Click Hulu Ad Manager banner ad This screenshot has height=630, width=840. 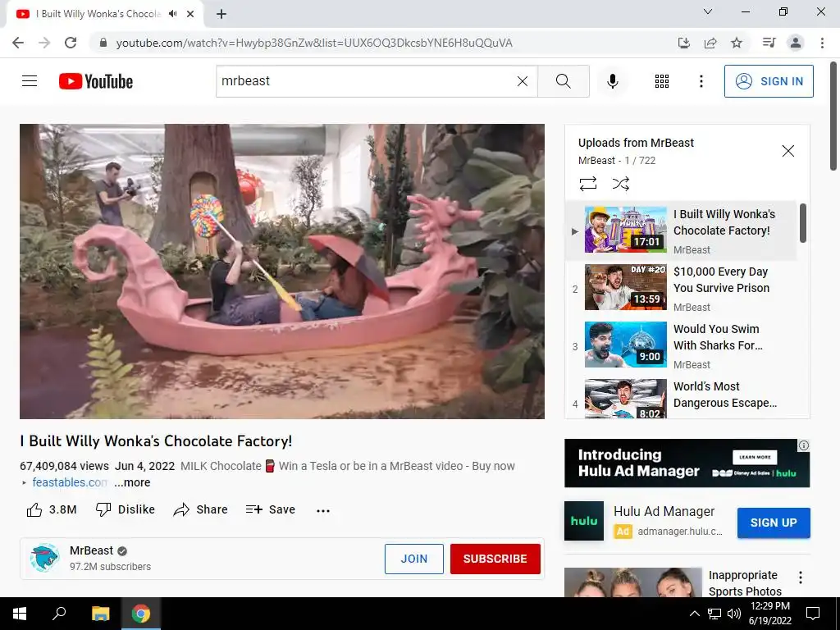click(x=687, y=463)
